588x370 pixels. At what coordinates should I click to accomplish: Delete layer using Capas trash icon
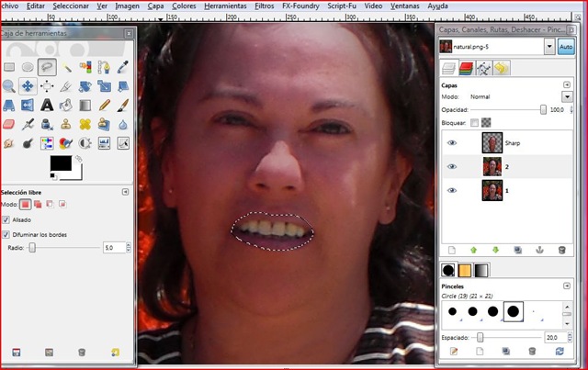tap(561, 250)
